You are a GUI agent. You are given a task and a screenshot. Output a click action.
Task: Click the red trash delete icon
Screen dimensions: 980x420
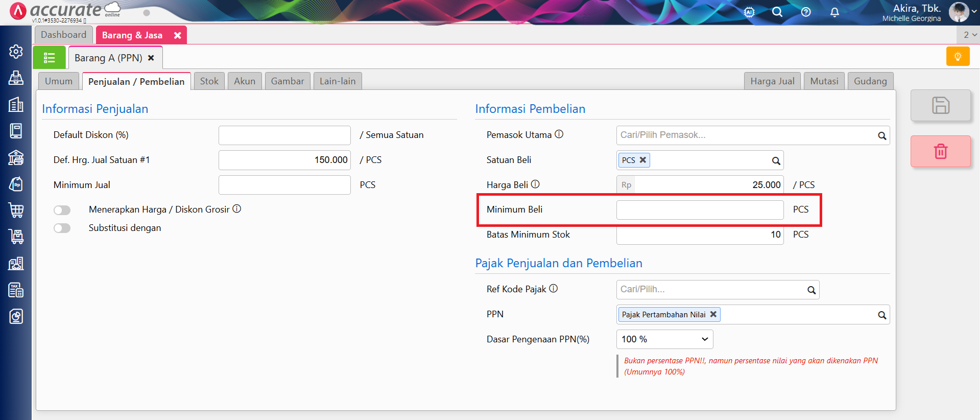pos(940,151)
